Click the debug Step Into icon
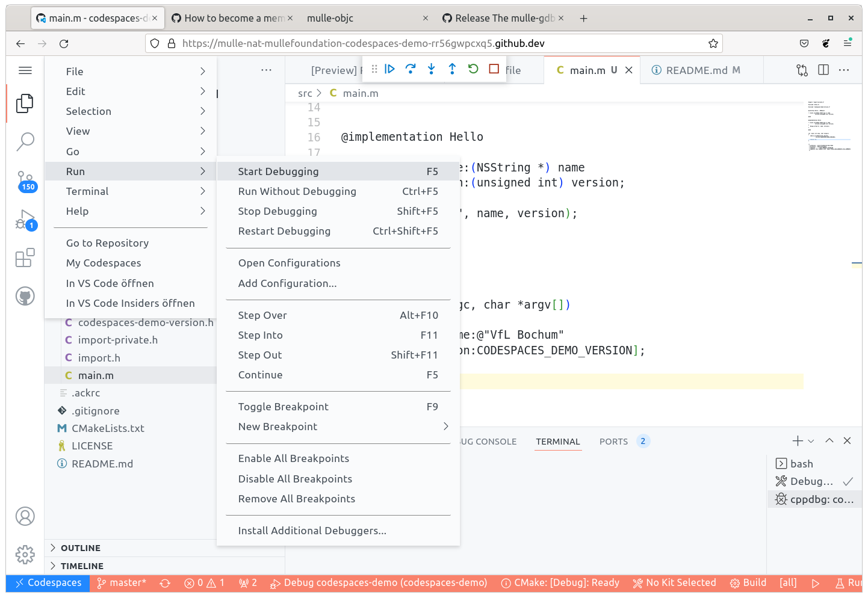This screenshot has height=598, width=868. coord(432,69)
